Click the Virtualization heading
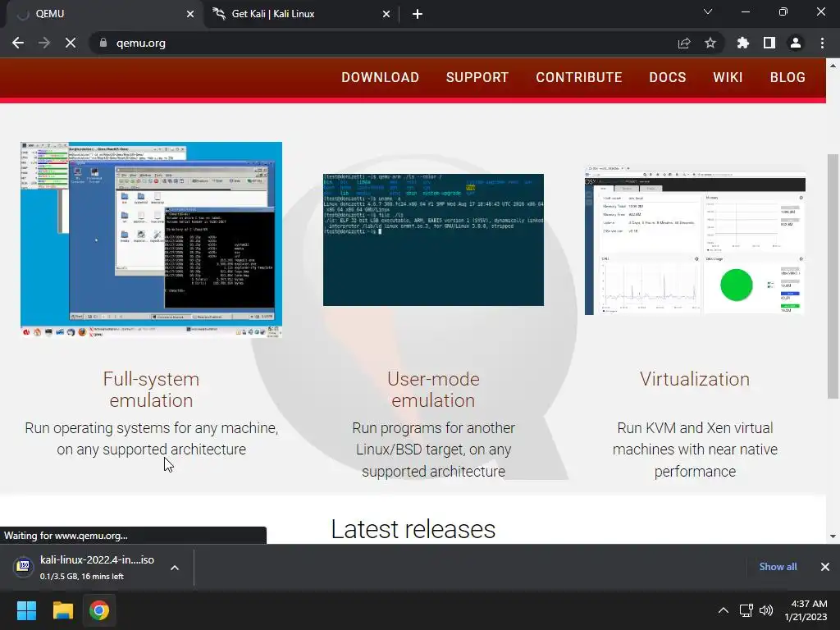Image resolution: width=840 pixels, height=630 pixels. click(695, 379)
